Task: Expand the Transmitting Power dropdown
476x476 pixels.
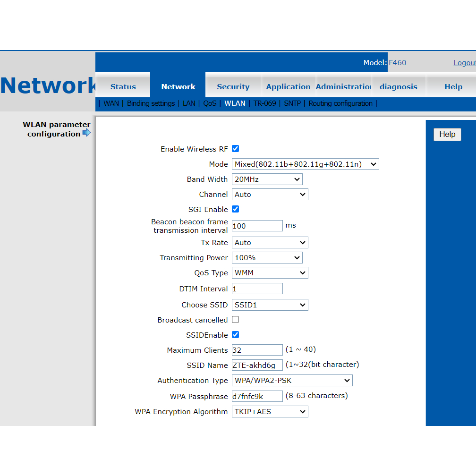Action: point(267,258)
